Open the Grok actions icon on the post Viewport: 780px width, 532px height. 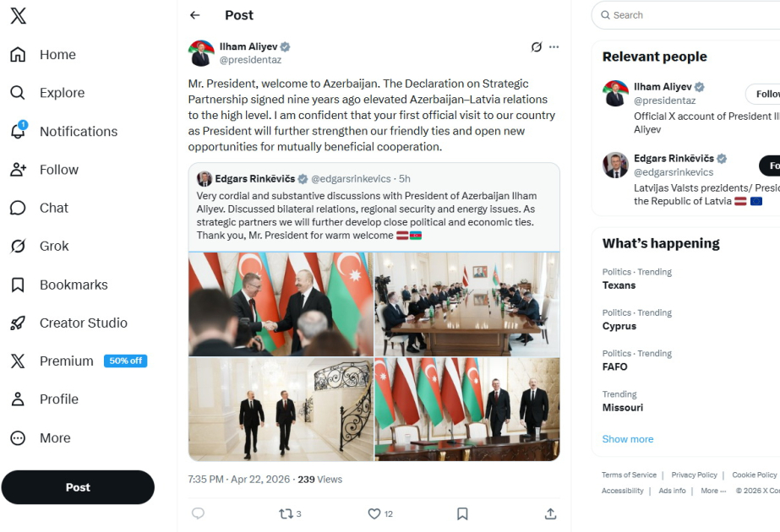[535, 47]
